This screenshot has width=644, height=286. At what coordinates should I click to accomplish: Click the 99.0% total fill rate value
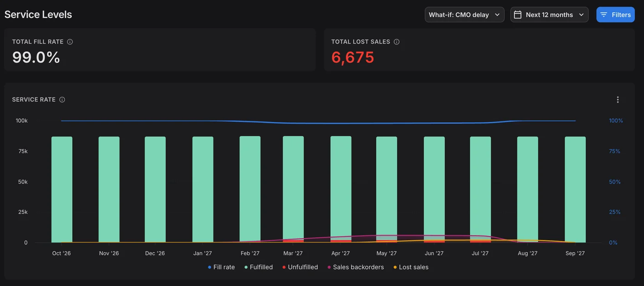[x=36, y=57]
